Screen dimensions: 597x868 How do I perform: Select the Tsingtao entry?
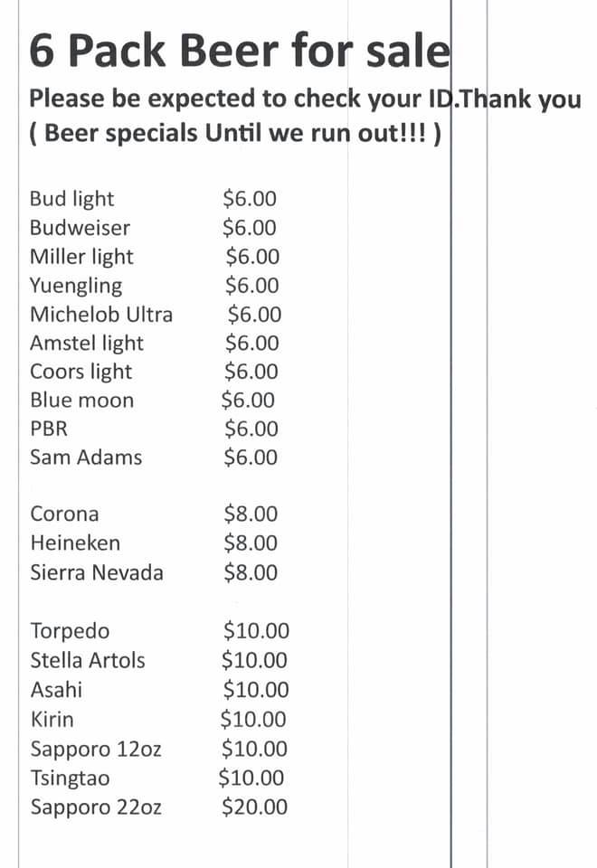pyautogui.click(x=71, y=778)
